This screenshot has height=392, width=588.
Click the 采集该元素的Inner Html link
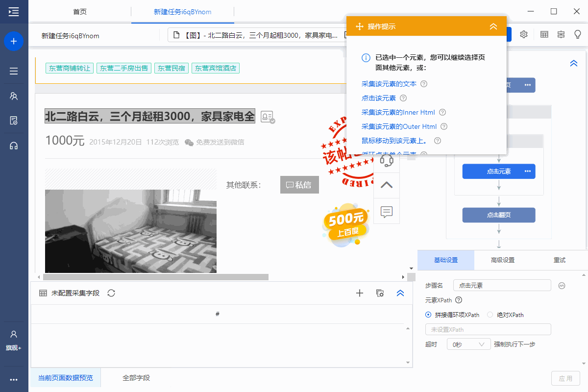[x=398, y=112]
